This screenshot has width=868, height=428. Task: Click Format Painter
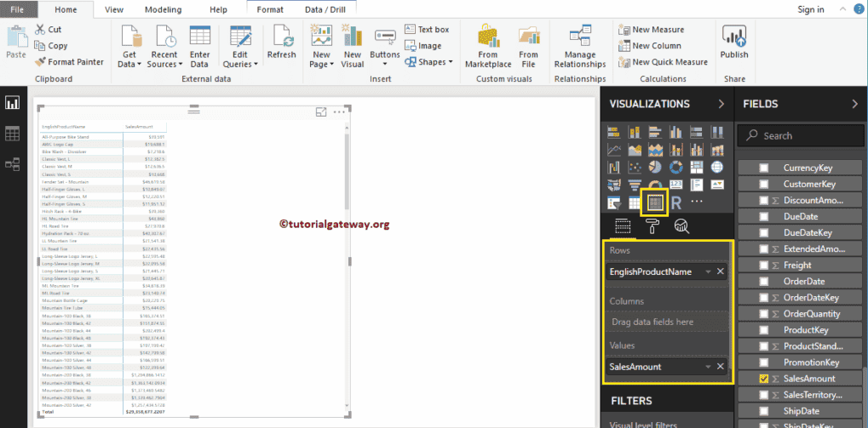[69, 62]
